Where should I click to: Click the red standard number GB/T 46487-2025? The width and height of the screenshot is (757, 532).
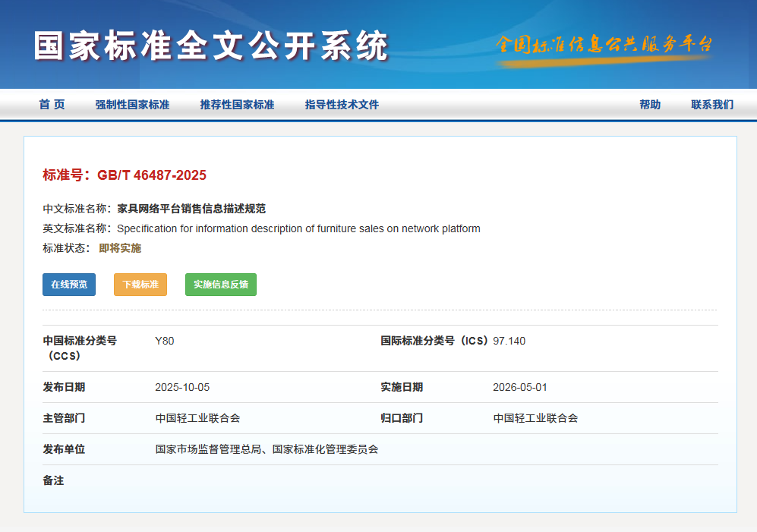click(x=151, y=175)
